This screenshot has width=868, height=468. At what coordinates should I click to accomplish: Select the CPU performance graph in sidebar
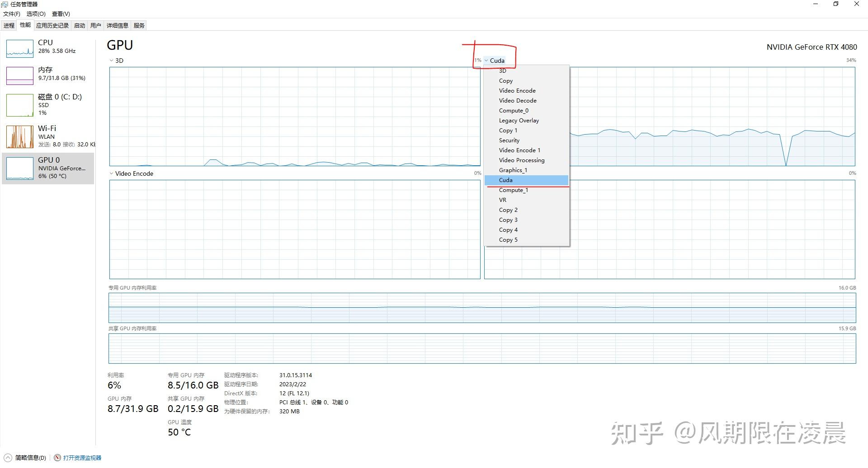[47, 47]
